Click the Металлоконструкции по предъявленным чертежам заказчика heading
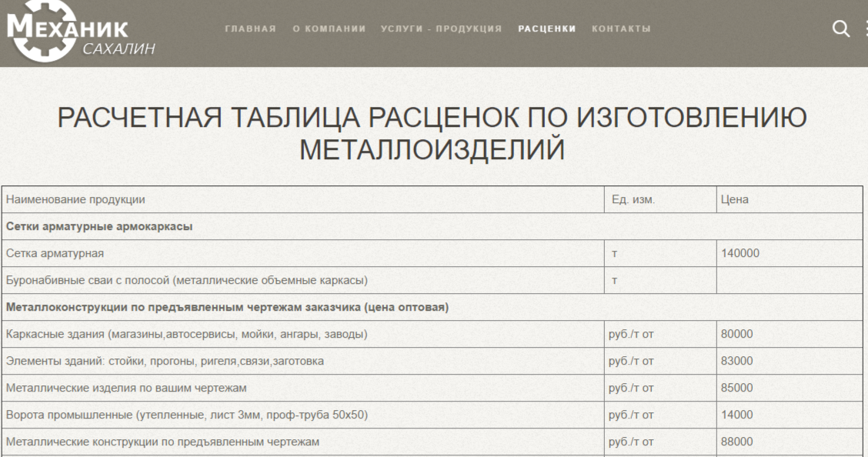This screenshot has height=457, width=868. tap(227, 307)
